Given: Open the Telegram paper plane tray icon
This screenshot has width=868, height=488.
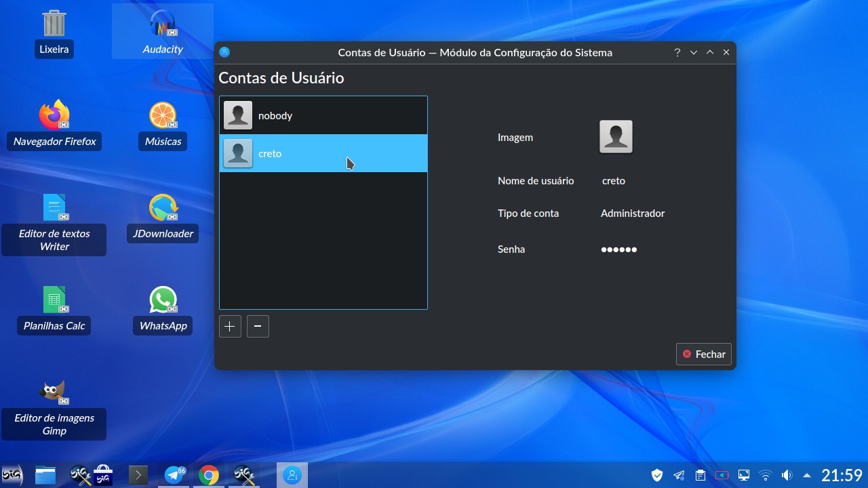Looking at the screenshot, I should [x=679, y=475].
